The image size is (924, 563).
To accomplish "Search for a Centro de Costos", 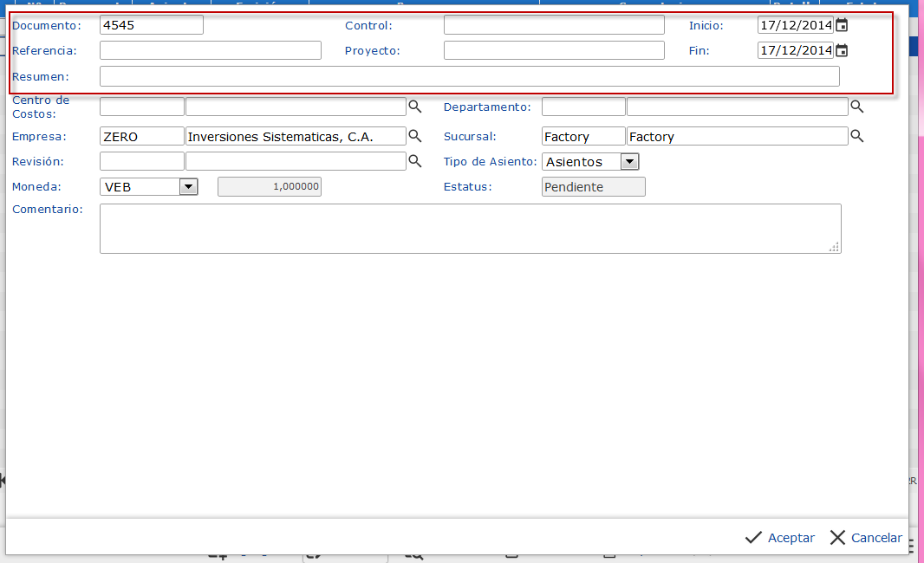I will (x=415, y=107).
